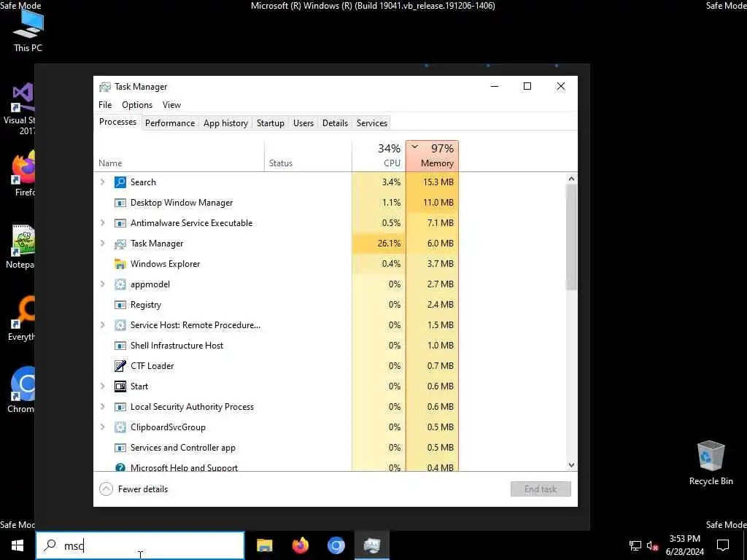Screen dimensions: 747x560
Task: Expand the Task Manager process group
Action: tap(102, 244)
